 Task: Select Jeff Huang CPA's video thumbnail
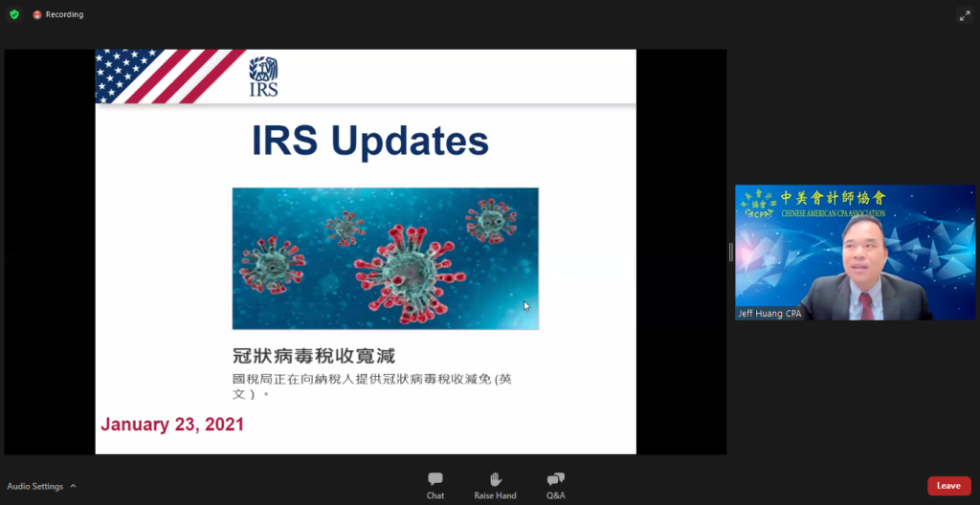point(855,252)
